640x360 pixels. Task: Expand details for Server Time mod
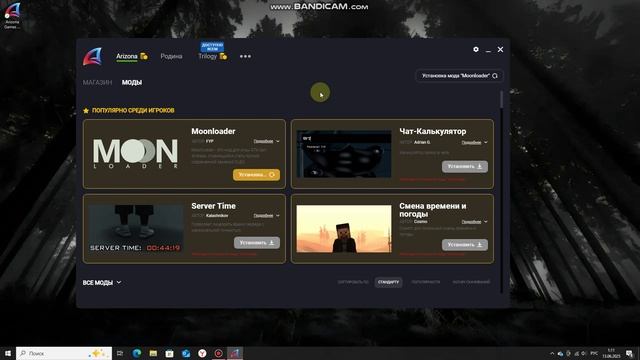[x=267, y=216]
